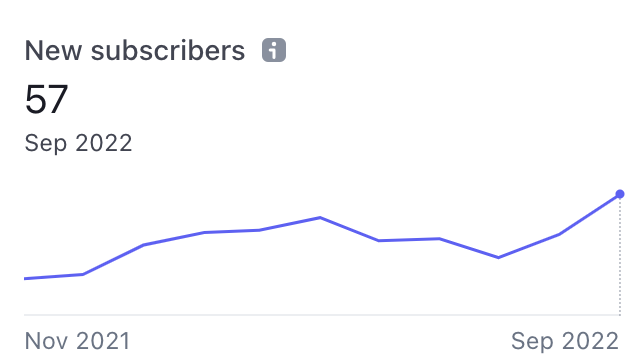
Task: Click the nearly flat segment before the mid peak
Action: click(232, 231)
